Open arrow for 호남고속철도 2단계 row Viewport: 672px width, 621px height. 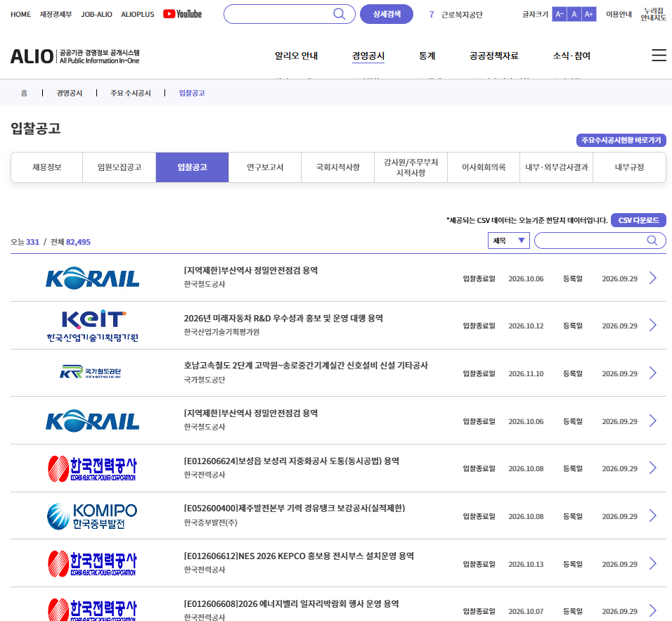(653, 373)
